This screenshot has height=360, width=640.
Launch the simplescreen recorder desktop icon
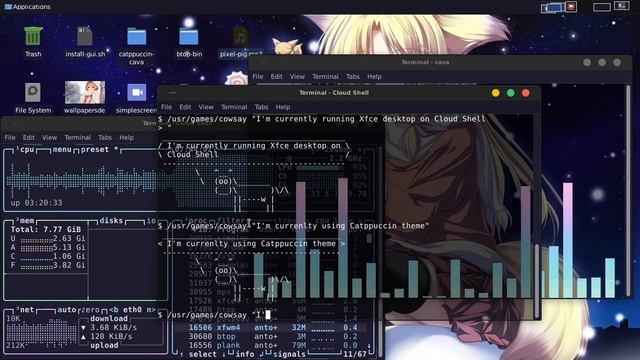tap(136, 98)
